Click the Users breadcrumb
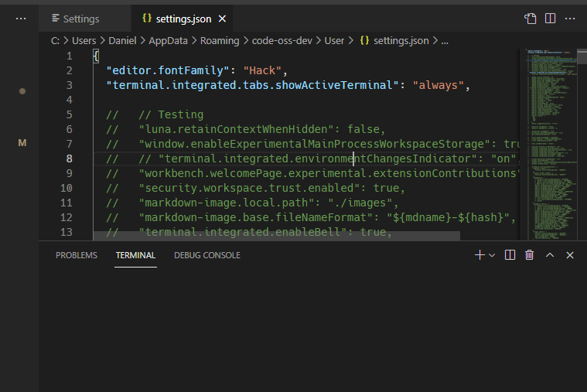The image size is (587, 392). click(84, 40)
